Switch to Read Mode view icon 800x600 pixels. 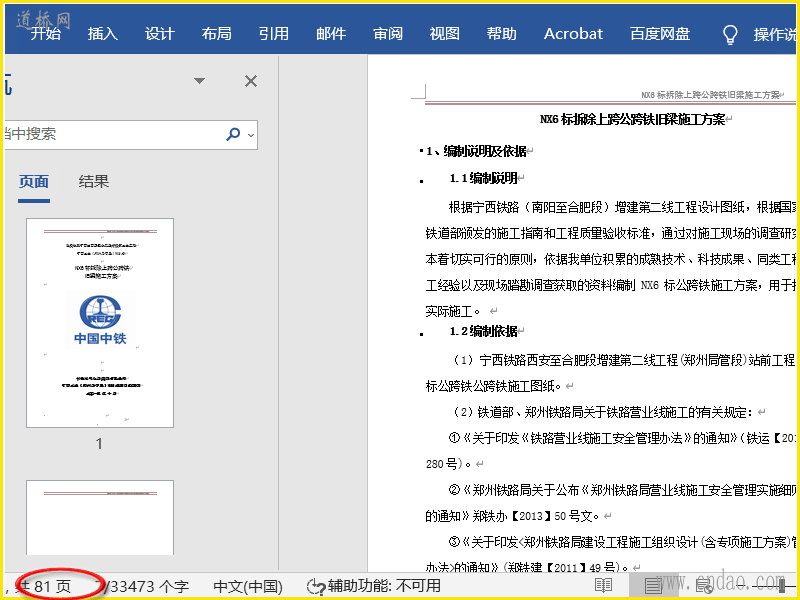(x=604, y=586)
